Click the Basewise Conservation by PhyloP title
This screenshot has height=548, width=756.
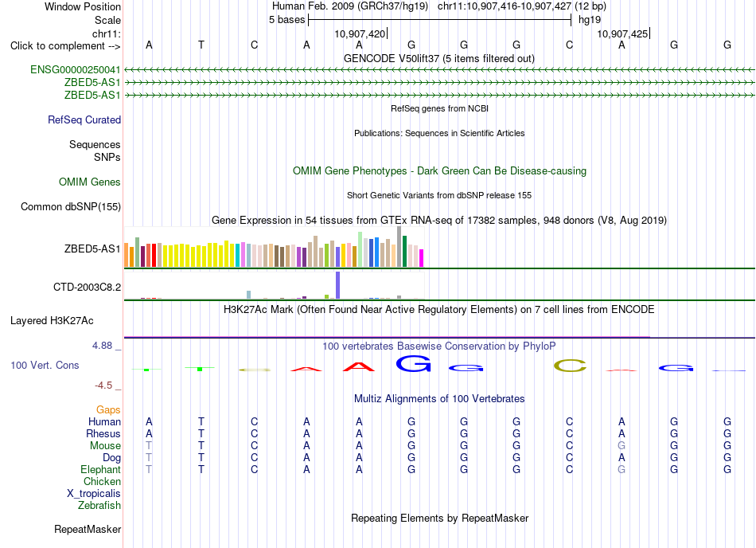(x=439, y=346)
